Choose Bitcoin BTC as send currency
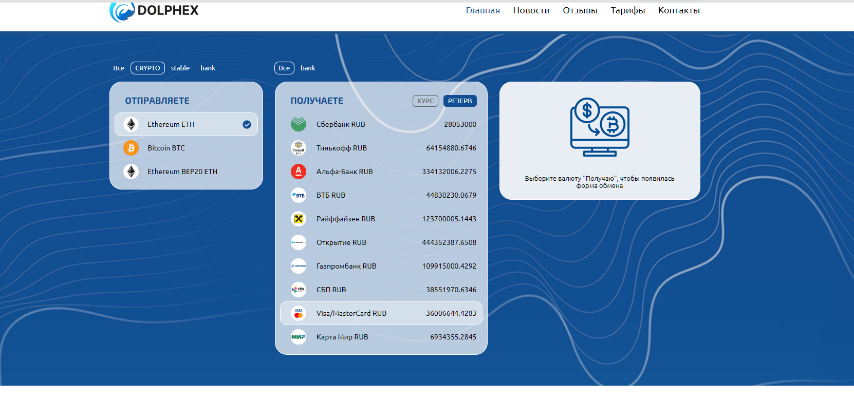The height and width of the screenshot is (399, 854). pos(186,148)
